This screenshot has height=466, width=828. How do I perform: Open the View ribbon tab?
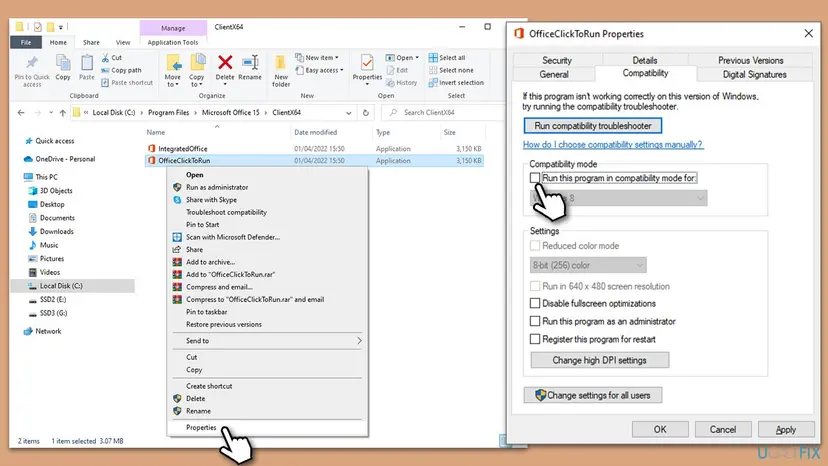click(123, 42)
